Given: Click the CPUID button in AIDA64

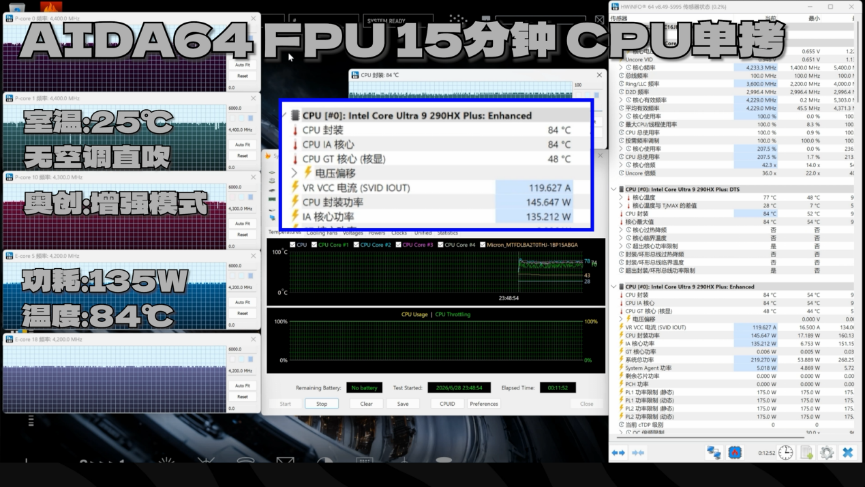Looking at the screenshot, I should point(447,404).
